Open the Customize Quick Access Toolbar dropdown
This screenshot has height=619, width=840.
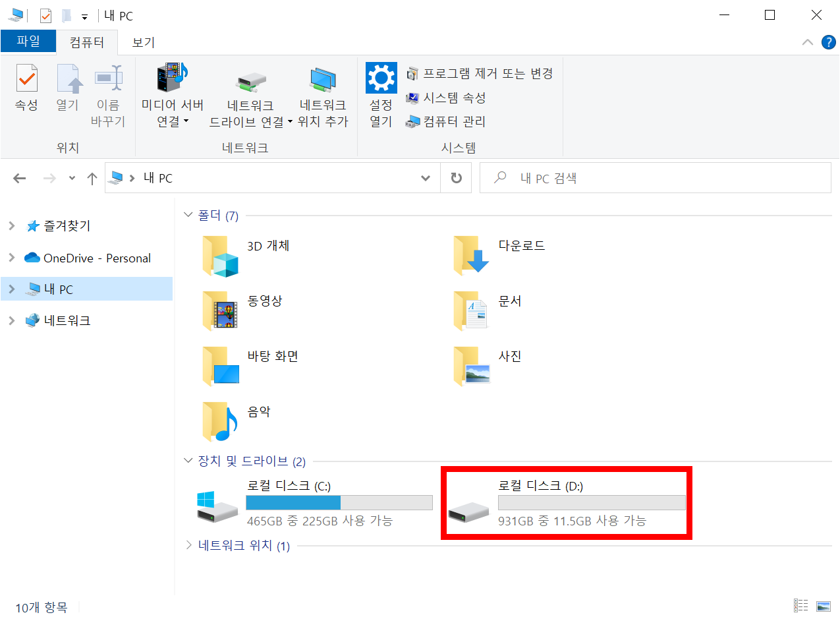coord(84,16)
